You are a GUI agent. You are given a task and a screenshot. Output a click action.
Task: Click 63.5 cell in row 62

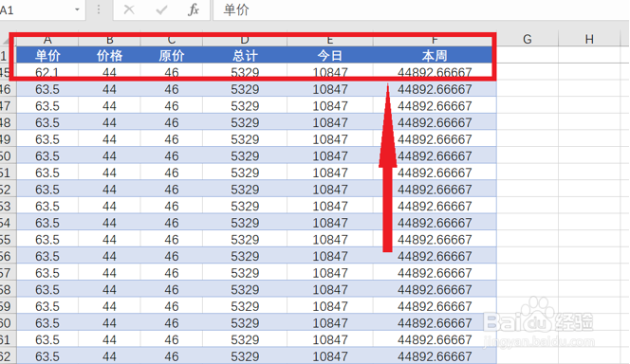pyautogui.click(x=47, y=356)
